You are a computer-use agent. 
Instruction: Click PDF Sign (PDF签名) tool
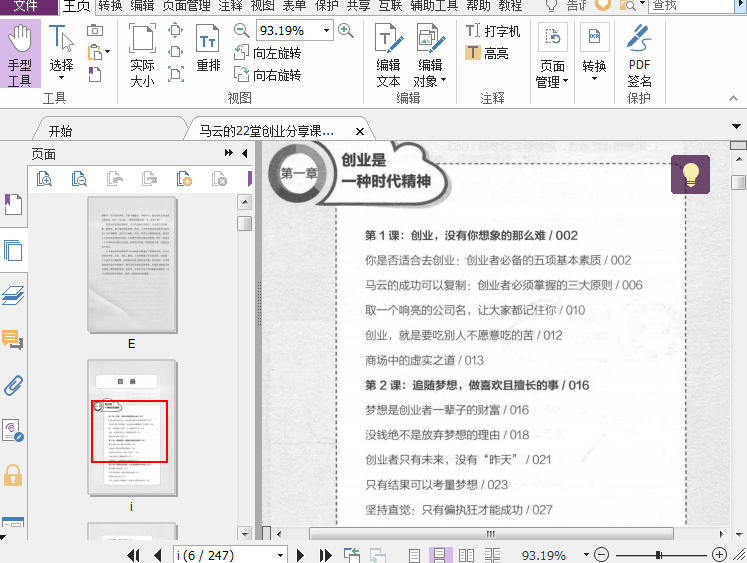pos(639,55)
